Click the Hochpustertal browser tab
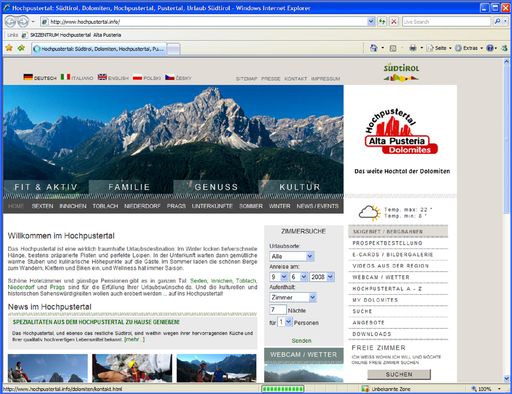 click(x=99, y=49)
